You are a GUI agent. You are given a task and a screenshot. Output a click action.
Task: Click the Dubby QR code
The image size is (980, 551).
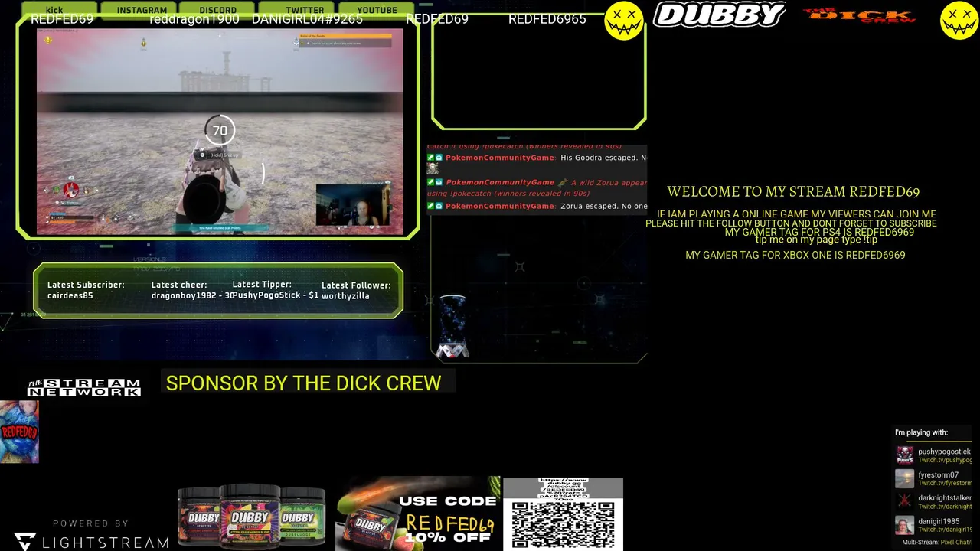pyautogui.click(x=563, y=524)
